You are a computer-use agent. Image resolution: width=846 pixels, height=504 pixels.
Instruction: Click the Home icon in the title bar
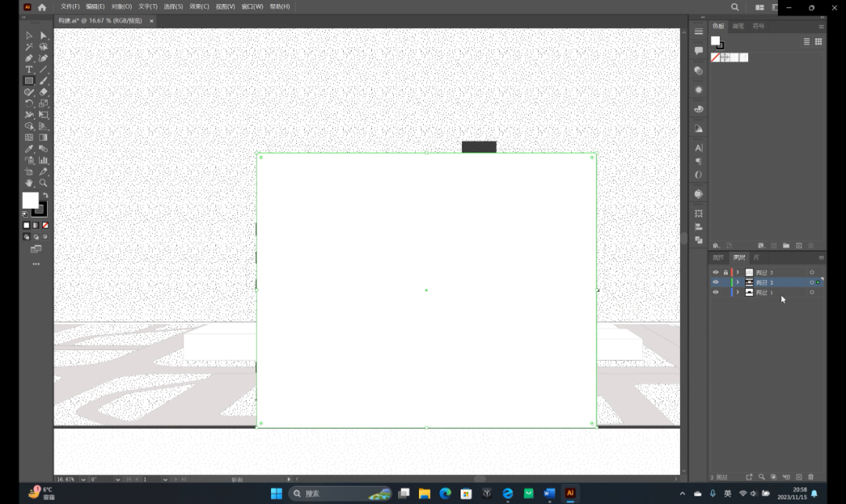pyautogui.click(x=42, y=7)
